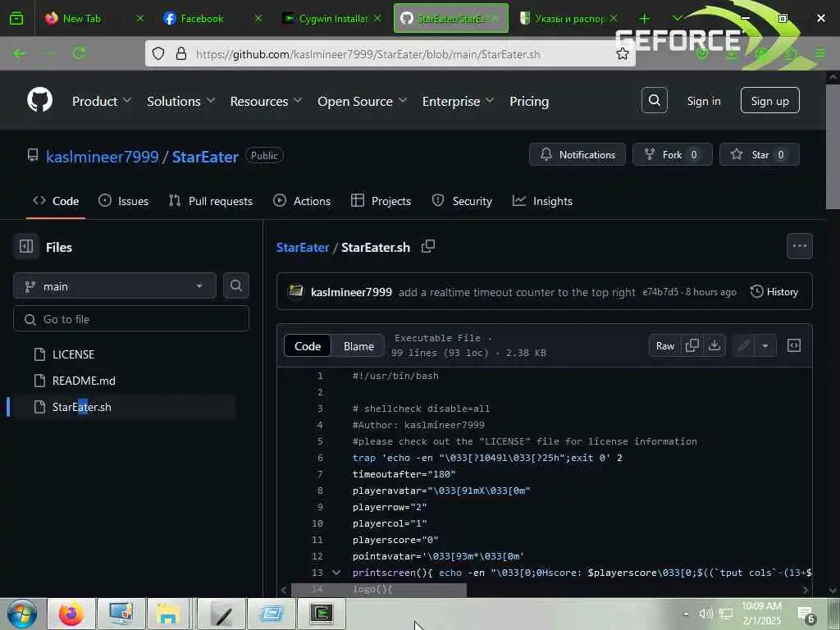Open the Pull requests tab

211,201
